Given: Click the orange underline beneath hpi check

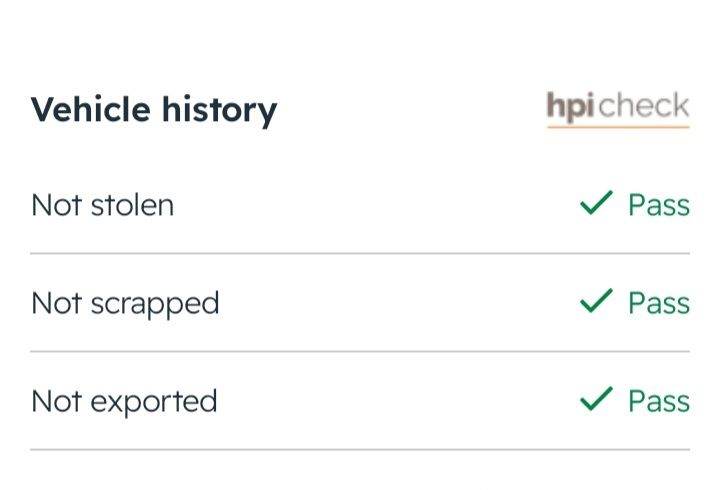Looking at the screenshot, I should pyautogui.click(x=618, y=127).
